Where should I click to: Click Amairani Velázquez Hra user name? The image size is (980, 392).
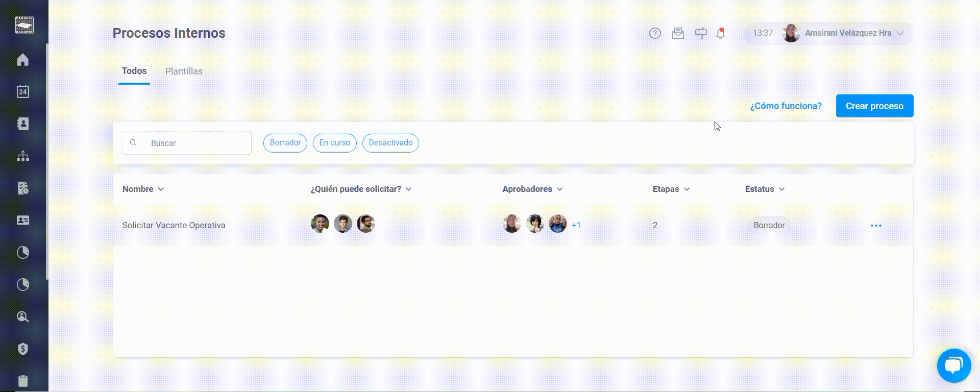[848, 33]
